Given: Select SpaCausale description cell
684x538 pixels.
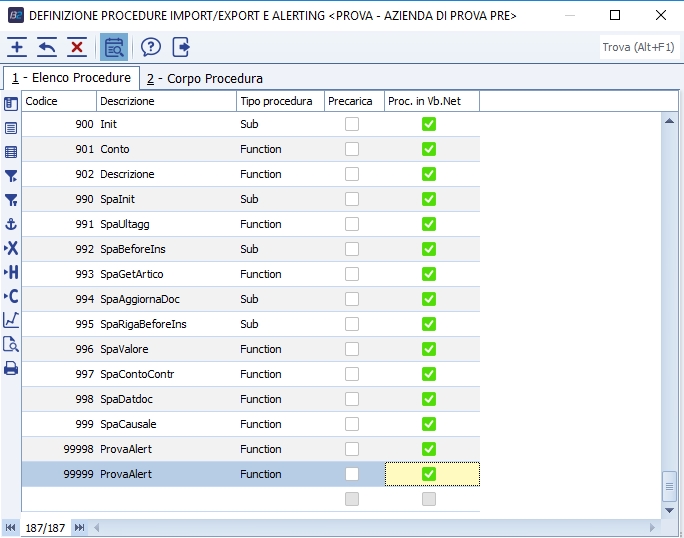Looking at the screenshot, I should [166, 424].
